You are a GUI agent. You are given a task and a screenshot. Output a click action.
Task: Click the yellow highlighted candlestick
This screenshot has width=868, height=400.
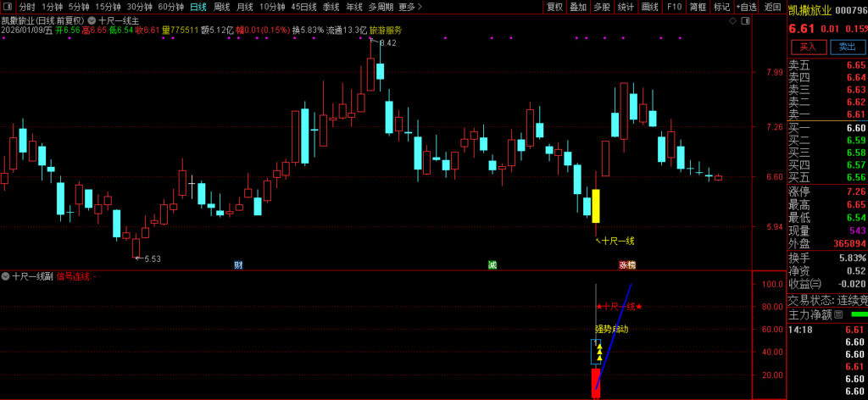click(x=596, y=206)
